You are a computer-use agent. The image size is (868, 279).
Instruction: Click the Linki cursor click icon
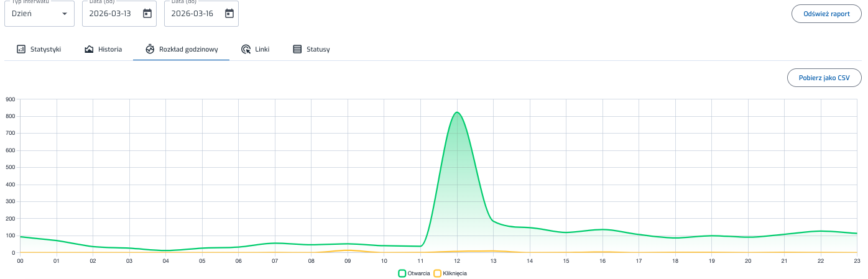click(246, 49)
